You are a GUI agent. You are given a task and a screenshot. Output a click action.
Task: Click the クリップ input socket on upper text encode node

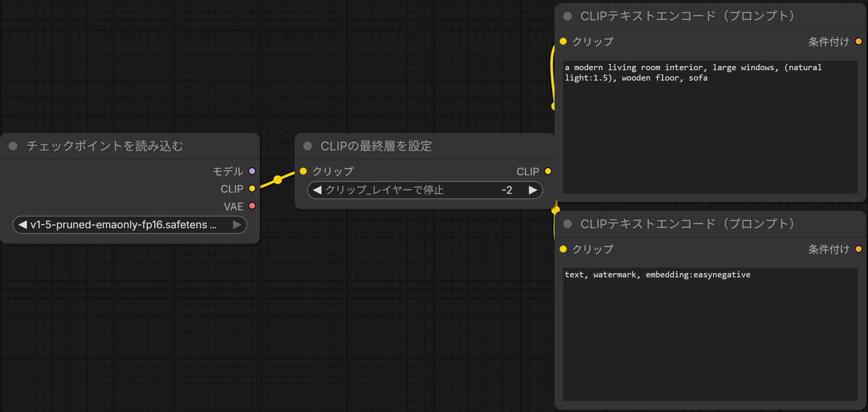(563, 41)
